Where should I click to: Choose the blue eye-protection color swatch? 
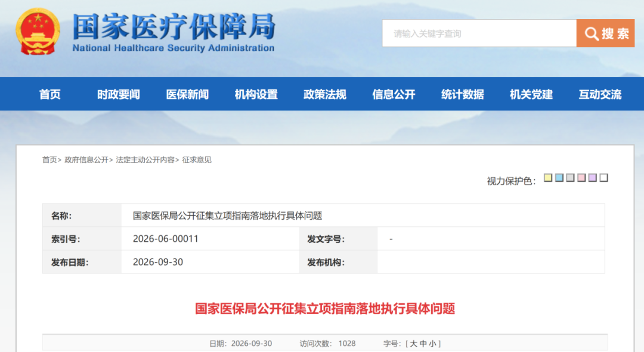[x=559, y=177]
